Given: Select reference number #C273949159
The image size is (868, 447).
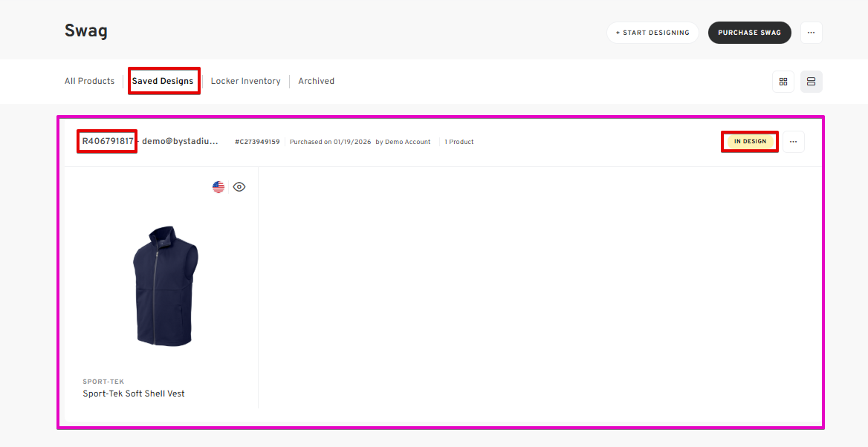Looking at the screenshot, I should (257, 142).
